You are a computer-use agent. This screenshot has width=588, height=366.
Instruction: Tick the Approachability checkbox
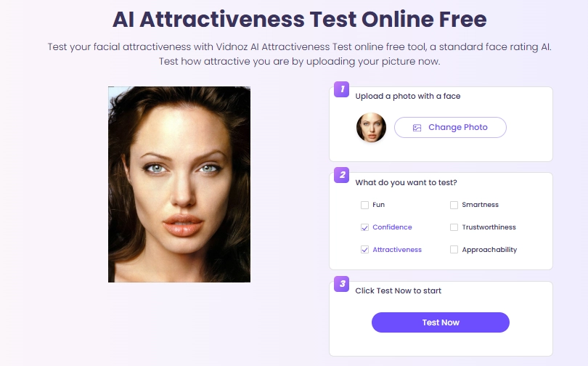pos(454,250)
